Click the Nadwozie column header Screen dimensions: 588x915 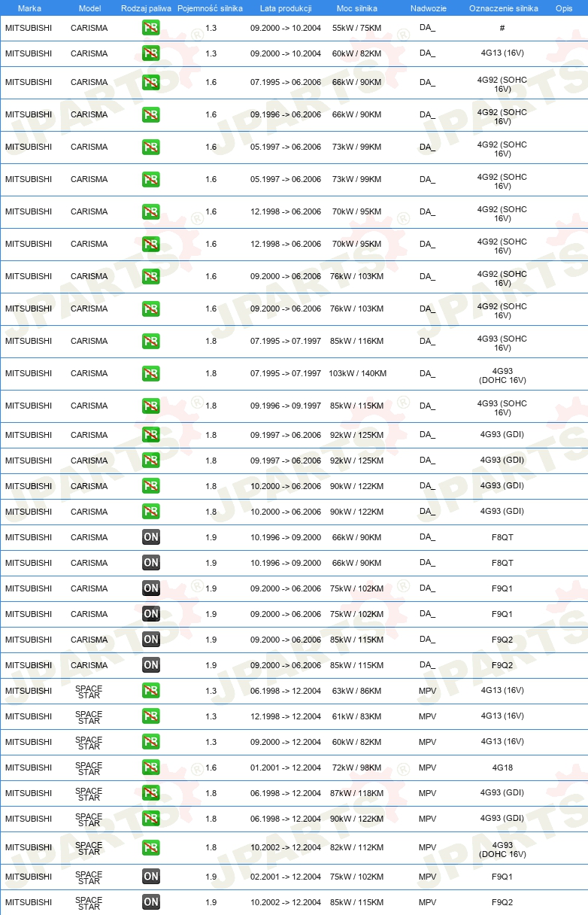click(x=428, y=9)
